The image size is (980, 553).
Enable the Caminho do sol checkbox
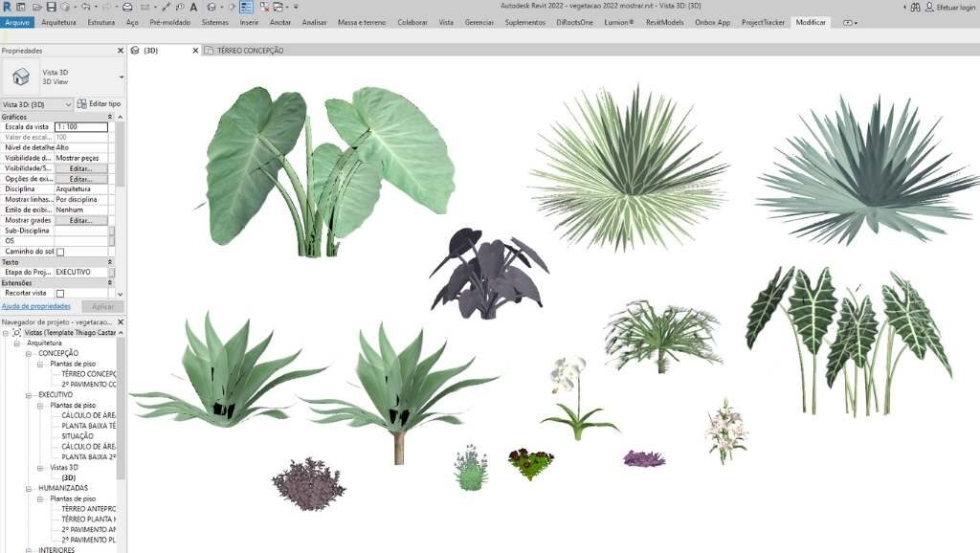[60, 252]
